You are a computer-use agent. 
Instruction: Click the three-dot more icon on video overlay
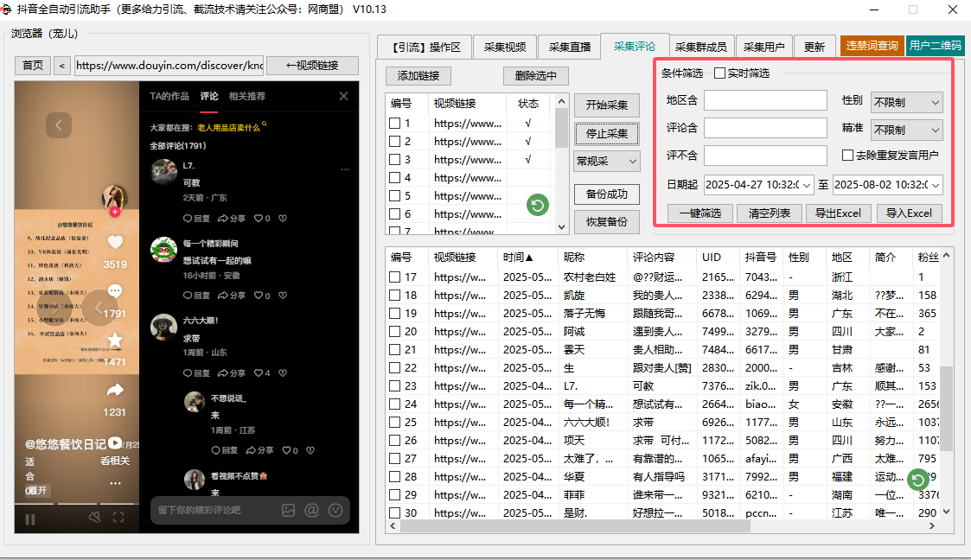click(x=115, y=482)
